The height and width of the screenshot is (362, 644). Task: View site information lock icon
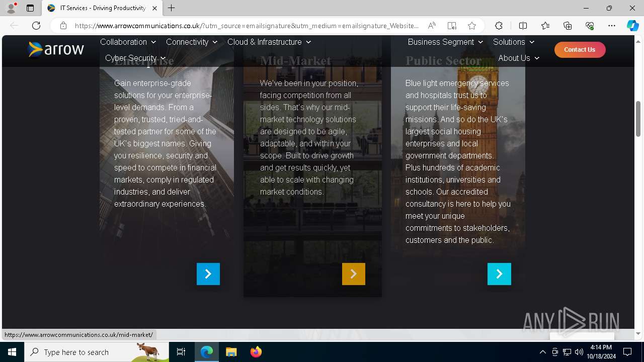(63, 26)
